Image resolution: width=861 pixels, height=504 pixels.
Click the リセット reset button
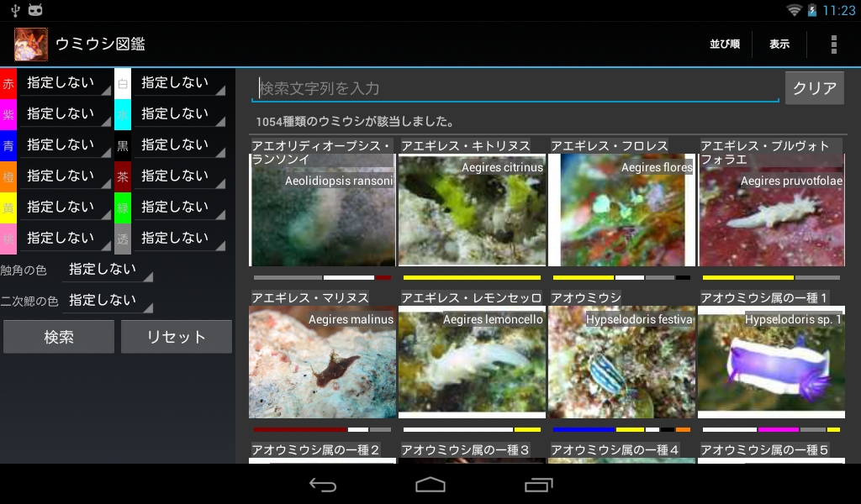point(177,337)
